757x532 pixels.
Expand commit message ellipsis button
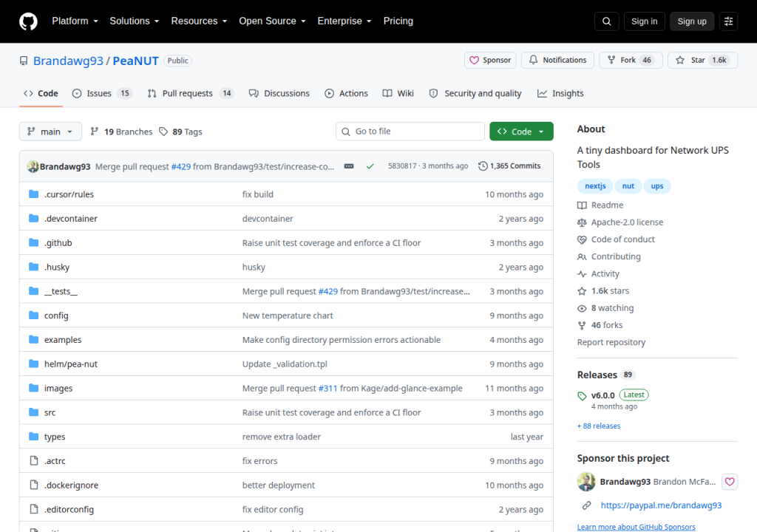pyautogui.click(x=349, y=166)
